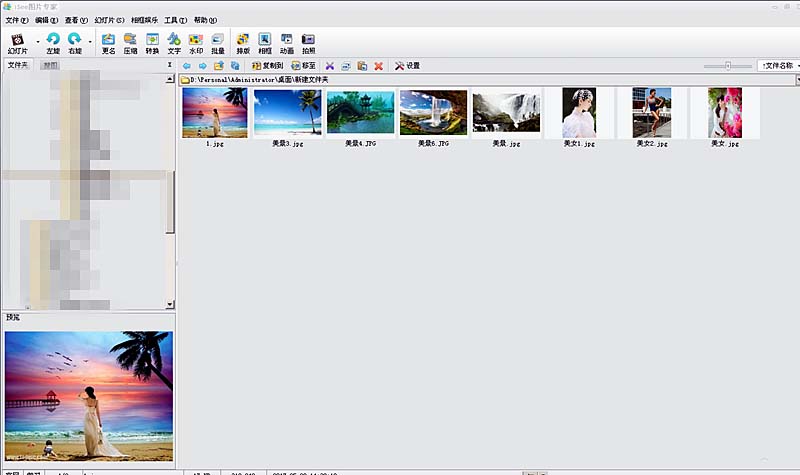Click the folder tree scroll-down arrow
This screenshot has height=475, width=800.
pos(170,305)
